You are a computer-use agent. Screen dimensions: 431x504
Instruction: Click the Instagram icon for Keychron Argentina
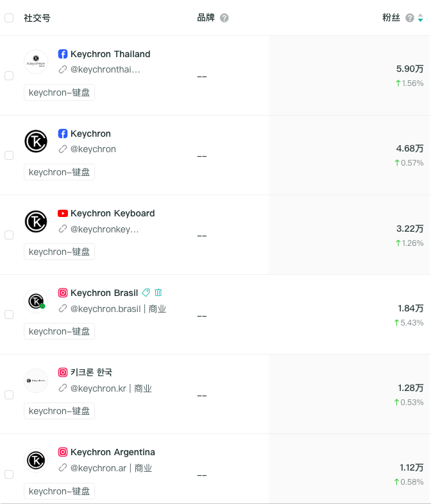pyautogui.click(x=63, y=452)
